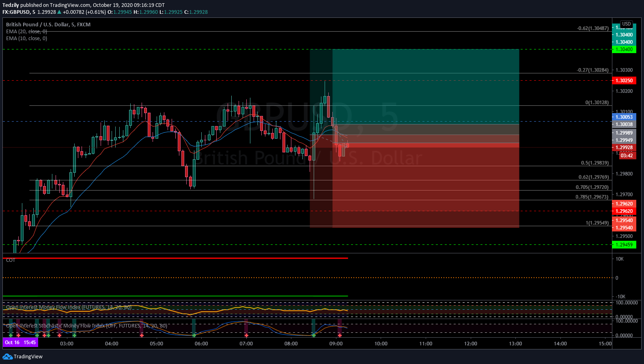Select the red stop-loss zone of position
Image resolution: width=644 pixels, height=364 pixels.
[426, 185]
